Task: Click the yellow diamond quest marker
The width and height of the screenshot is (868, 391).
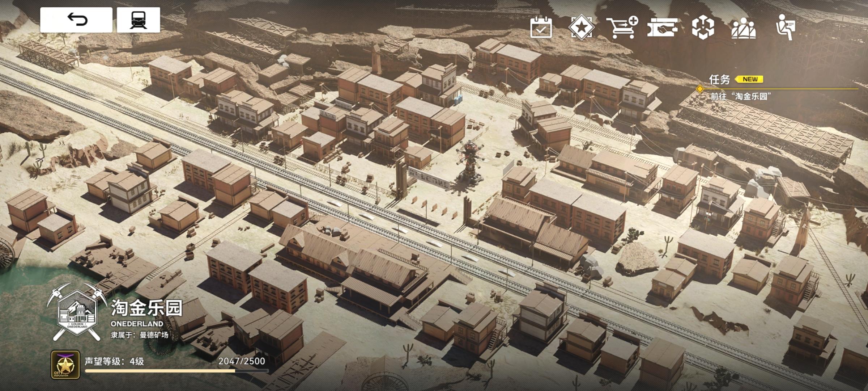Action: click(x=700, y=89)
